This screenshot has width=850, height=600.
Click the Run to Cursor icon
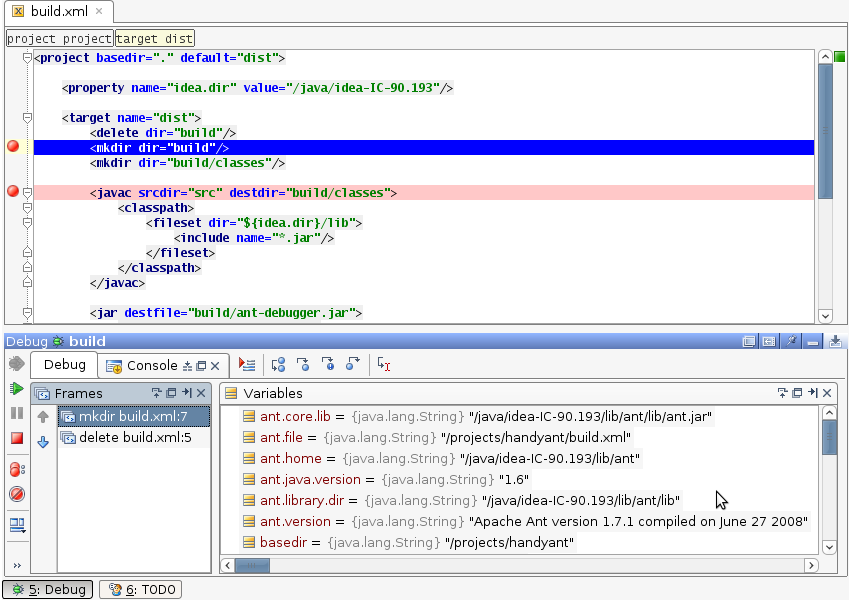384,366
